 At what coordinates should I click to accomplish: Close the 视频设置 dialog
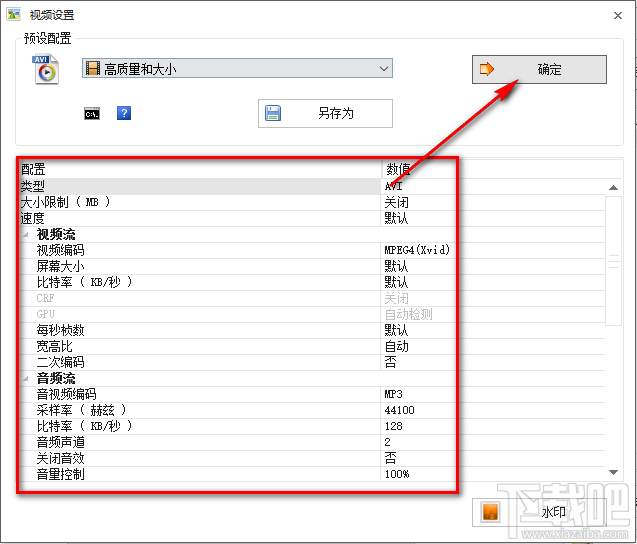618,15
